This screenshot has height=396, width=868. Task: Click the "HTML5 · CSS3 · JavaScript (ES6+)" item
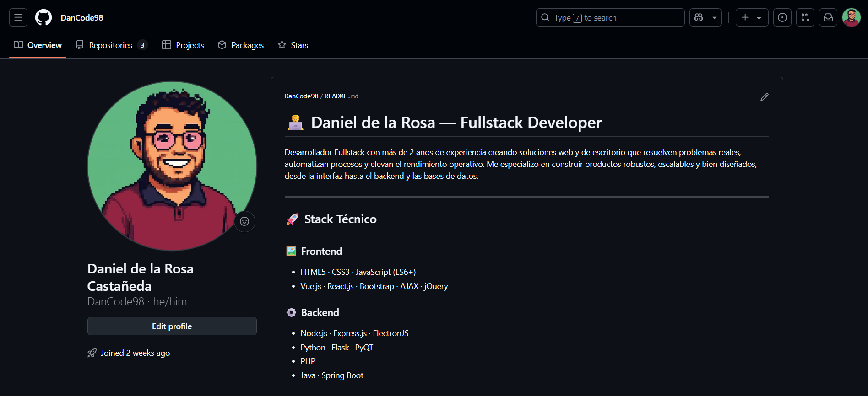point(358,272)
